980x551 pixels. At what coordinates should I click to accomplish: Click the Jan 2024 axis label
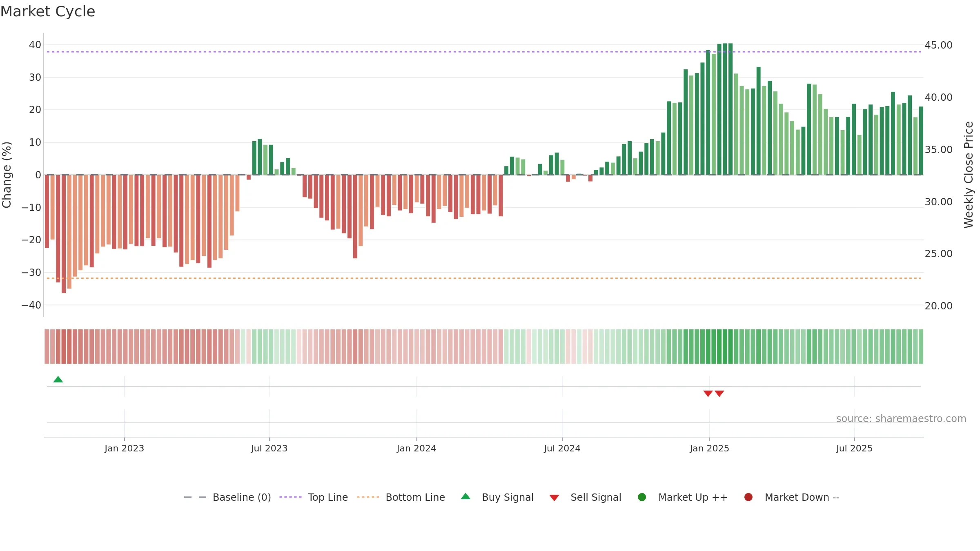[x=416, y=449]
